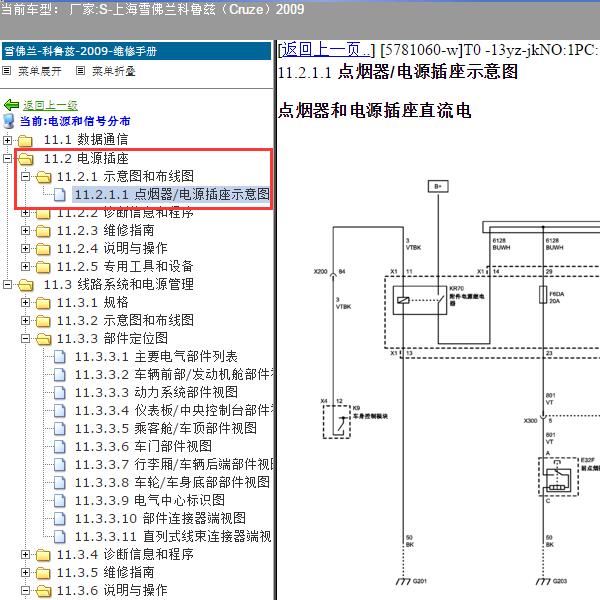Click folder icon for 11.2.1 示意图和布线图

click(43, 177)
